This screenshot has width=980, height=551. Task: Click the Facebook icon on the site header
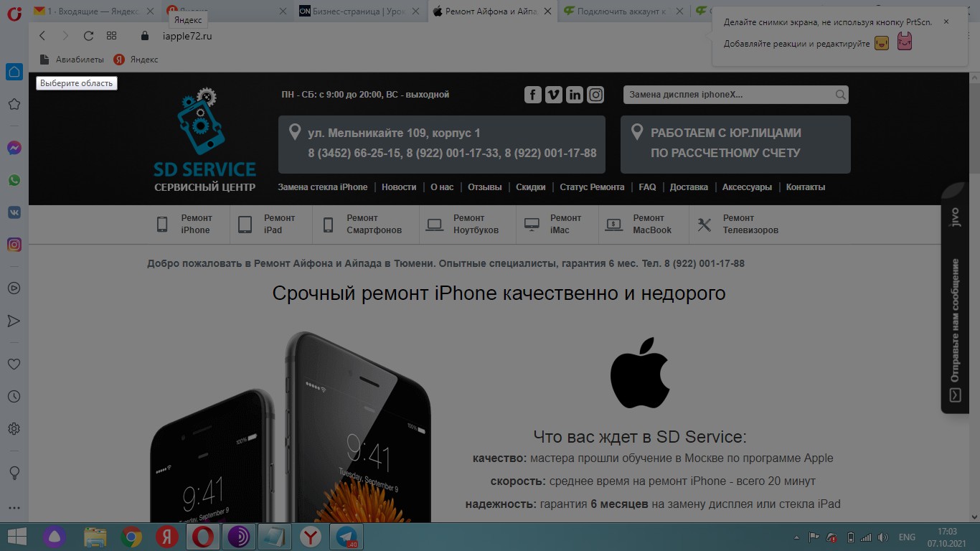[533, 95]
